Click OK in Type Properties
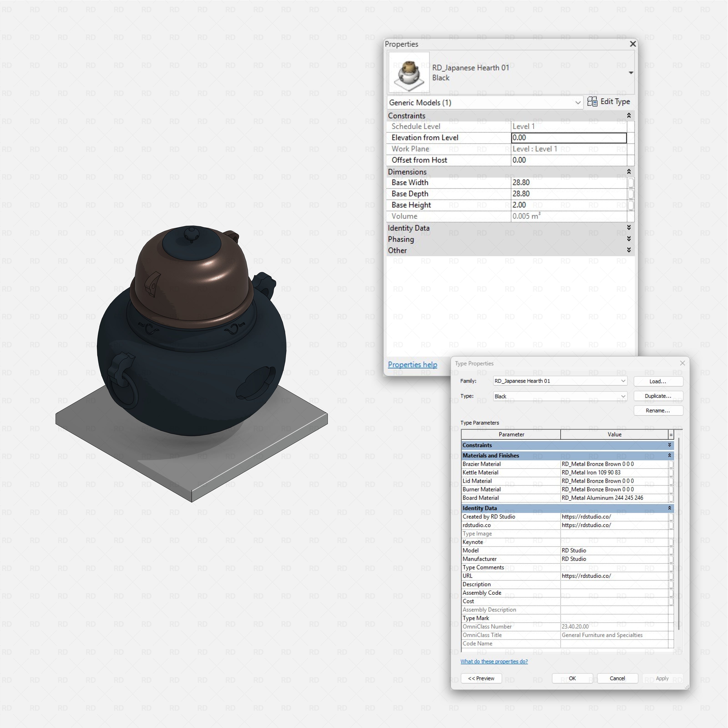This screenshot has height=728, width=728. click(572, 679)
